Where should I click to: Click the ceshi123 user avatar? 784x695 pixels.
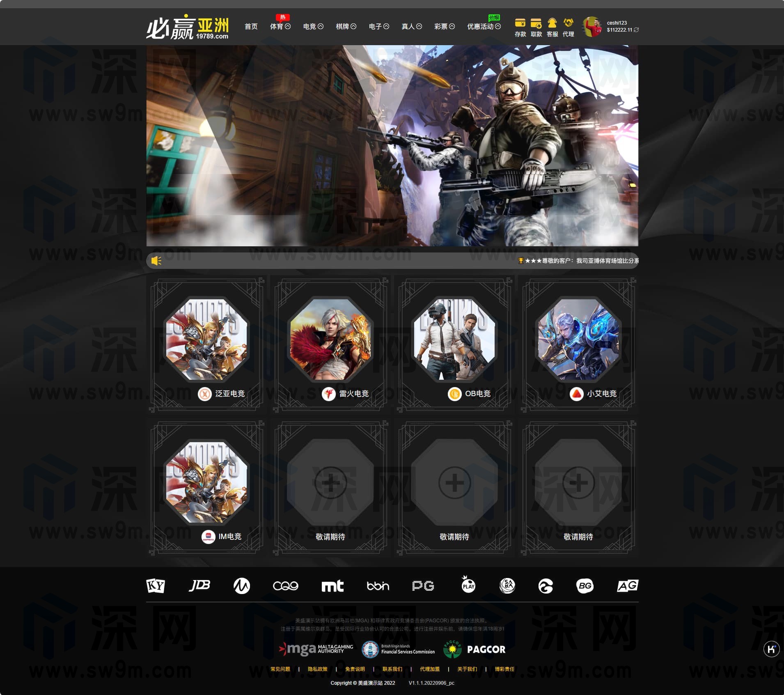tap(592, 27)
